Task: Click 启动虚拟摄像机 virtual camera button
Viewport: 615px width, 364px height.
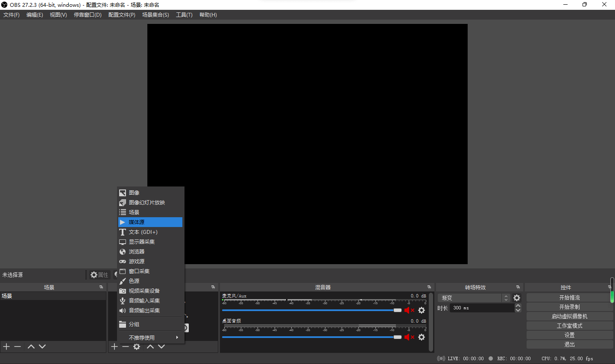Action: (569, 316)
